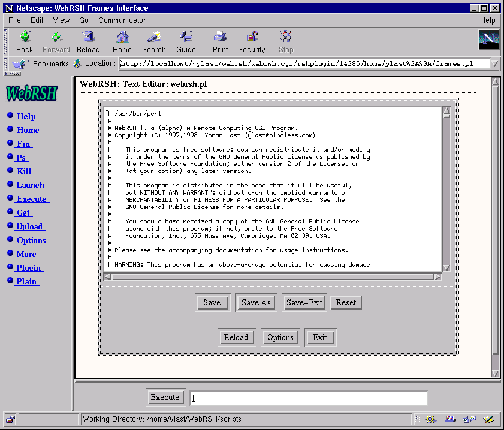The image size is (504, 430).
Task: Click the 'WARNING: This program' comment line
Action: click(x=240, y=265)
